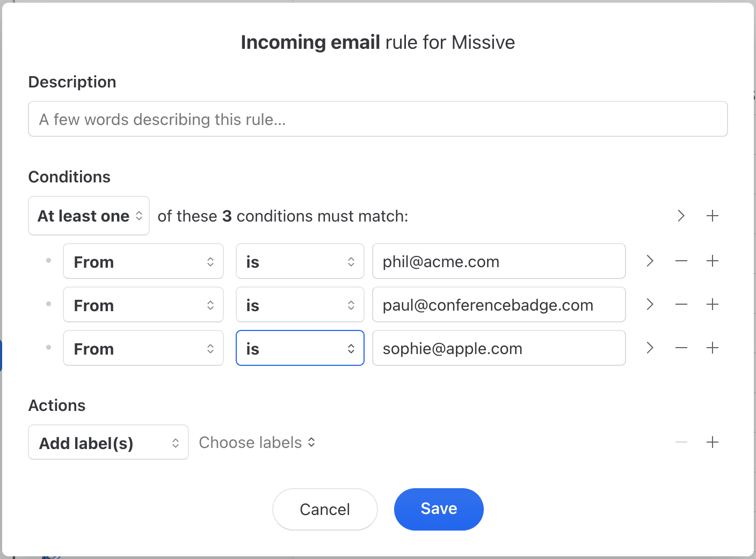Open the From dropdown in first condition
756x559 pixels.
[143, 261]
